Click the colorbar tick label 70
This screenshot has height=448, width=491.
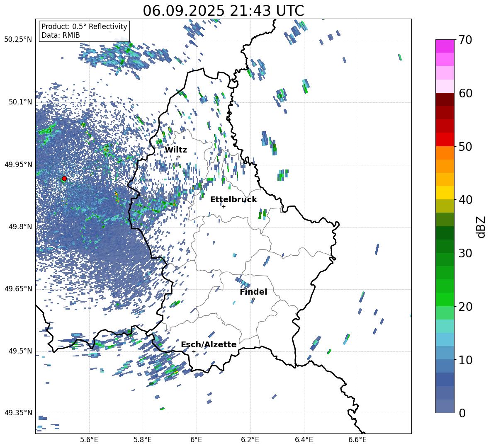pyautogui.click(x=466, y=40)
